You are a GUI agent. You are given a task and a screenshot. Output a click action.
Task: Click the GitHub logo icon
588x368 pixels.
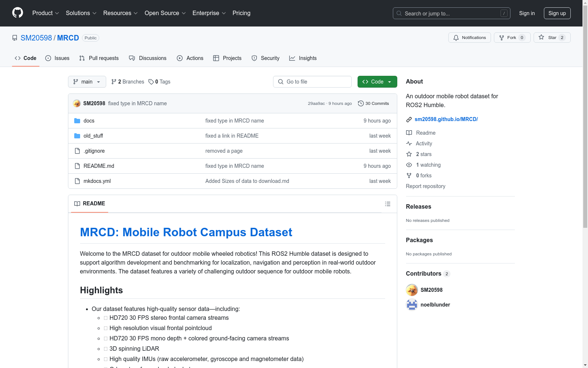pyautogui.click(x=18, y=13)
